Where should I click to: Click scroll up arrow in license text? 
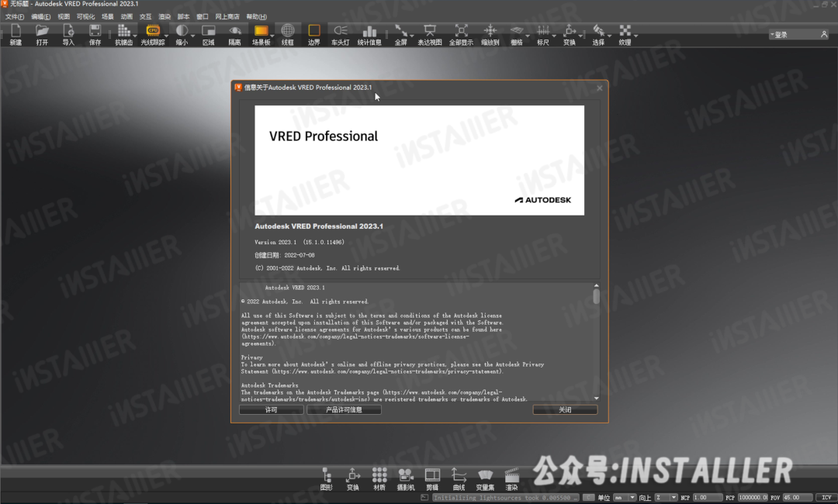(597, 285)
